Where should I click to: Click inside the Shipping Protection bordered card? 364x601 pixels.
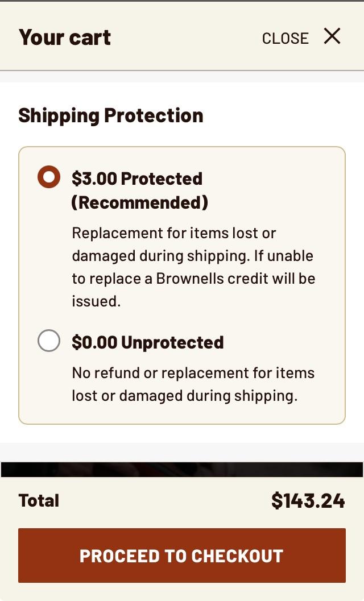tap(182, 284)
